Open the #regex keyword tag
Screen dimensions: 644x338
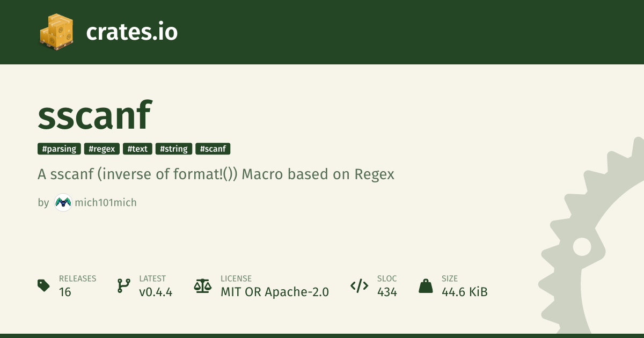(x=101, y=149)
